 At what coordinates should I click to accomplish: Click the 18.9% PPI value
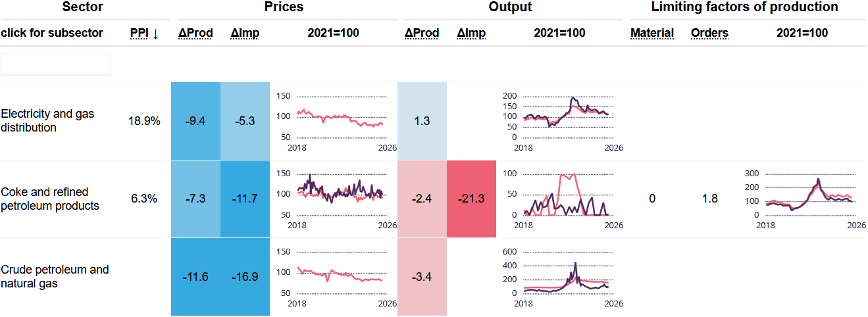(x=145, y=121)
